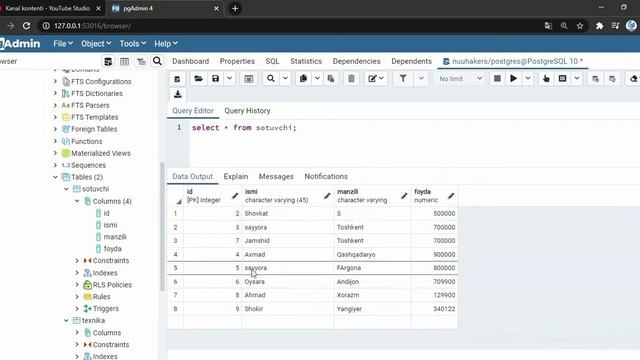
Task: Select row number 6 in the results grid
Action: tap(175, 282)
